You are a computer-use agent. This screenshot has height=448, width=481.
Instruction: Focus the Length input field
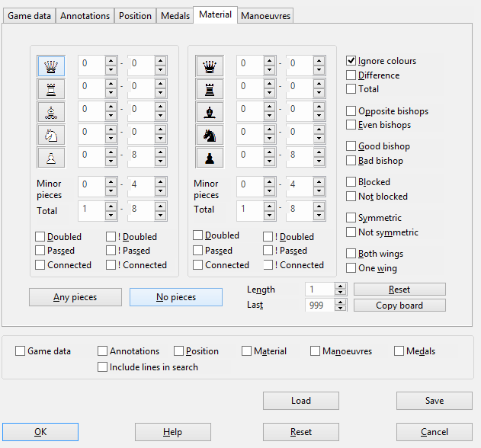pyautogui.click(x=319, y=290)
